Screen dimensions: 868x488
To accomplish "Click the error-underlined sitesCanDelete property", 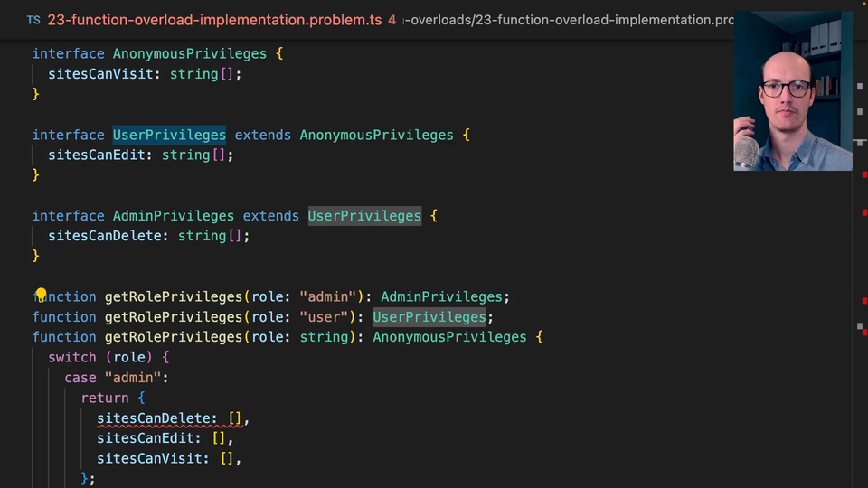I will [156, 418].
